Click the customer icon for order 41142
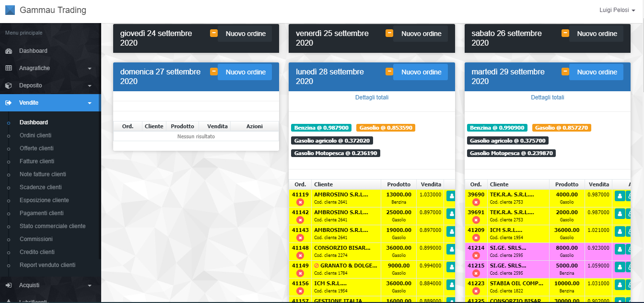The width and height of the screenshot is (644, 303). point(451,214)
